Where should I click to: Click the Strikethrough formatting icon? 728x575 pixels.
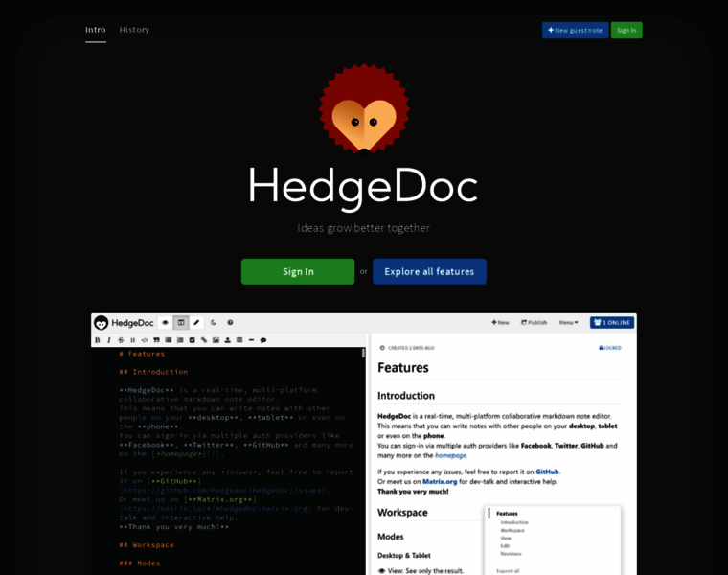(121, 340)
